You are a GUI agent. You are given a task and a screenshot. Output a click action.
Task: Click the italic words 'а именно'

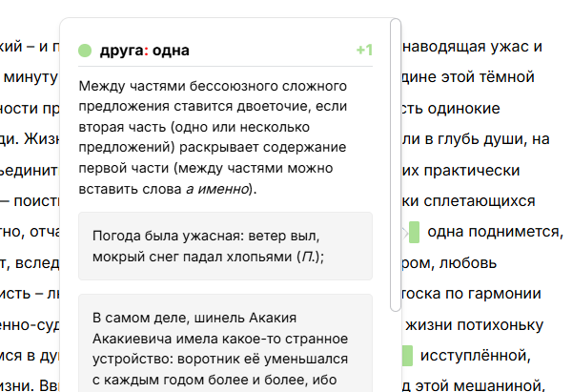[217, 189]
